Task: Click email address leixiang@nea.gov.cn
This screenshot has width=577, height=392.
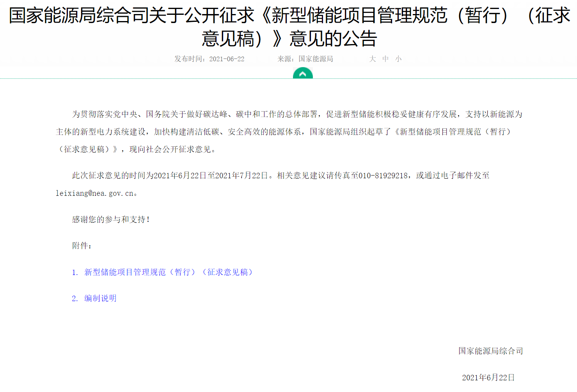Action: tap(95, 193)
